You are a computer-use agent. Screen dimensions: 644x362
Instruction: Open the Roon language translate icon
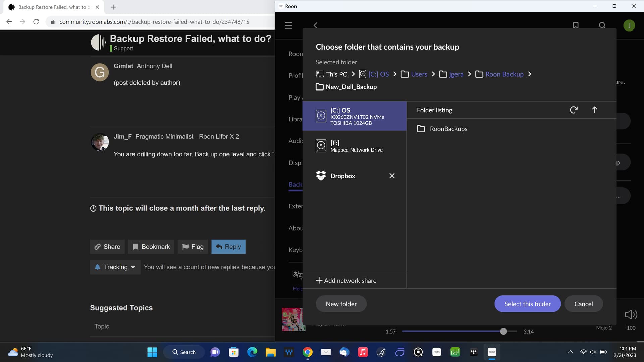297,275
